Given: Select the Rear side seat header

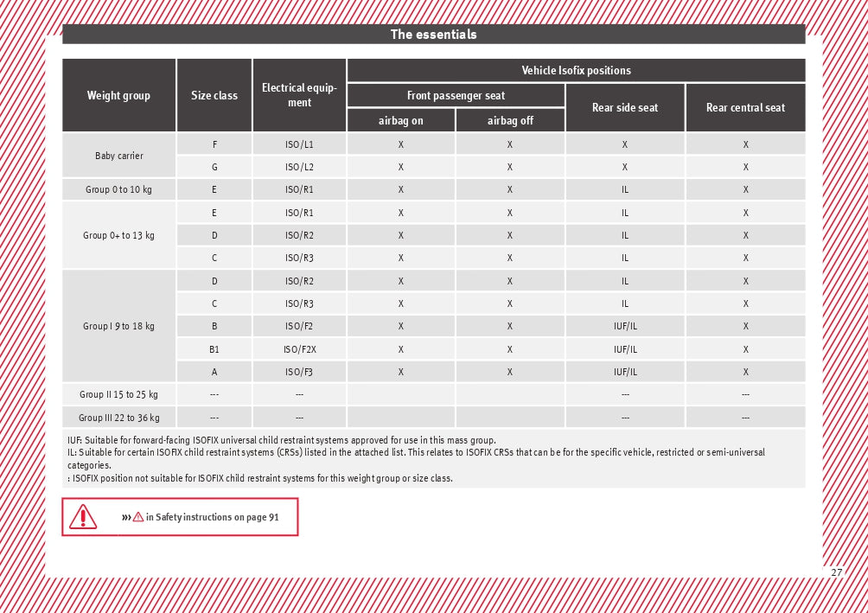Looking at the screenshot, I should click(625, 108).
